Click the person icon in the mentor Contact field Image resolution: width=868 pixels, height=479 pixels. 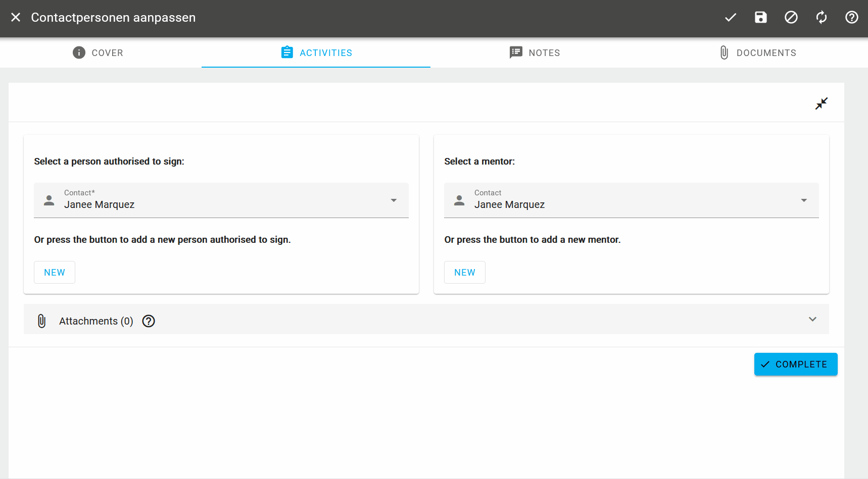pos(459,200)
